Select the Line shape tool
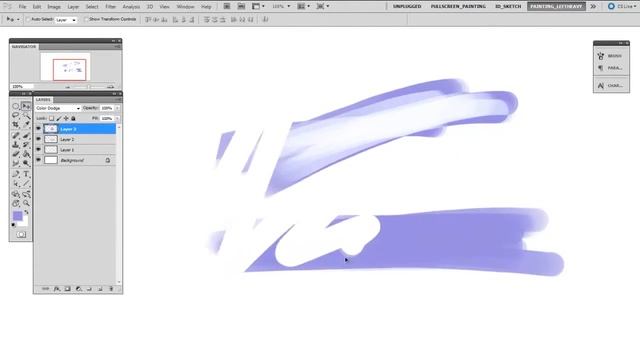Image resolution: width=640 pixels, height=360 pixels. 26,184
